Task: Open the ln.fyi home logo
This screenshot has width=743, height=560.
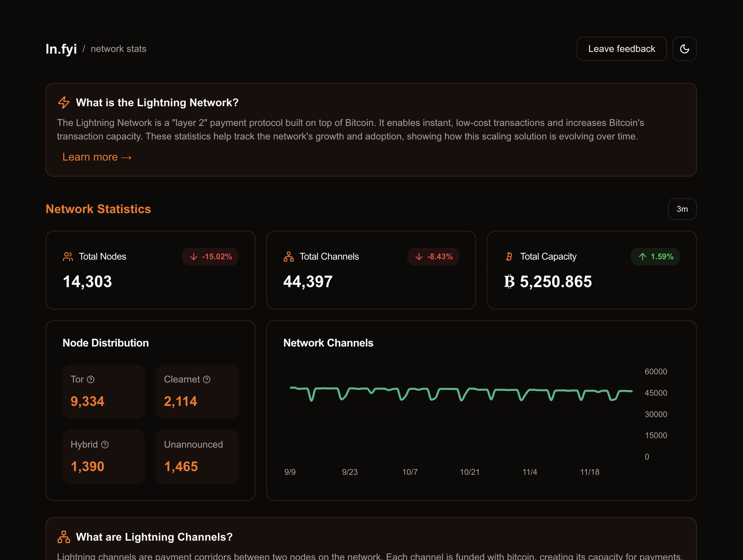Action: [61, 49]
